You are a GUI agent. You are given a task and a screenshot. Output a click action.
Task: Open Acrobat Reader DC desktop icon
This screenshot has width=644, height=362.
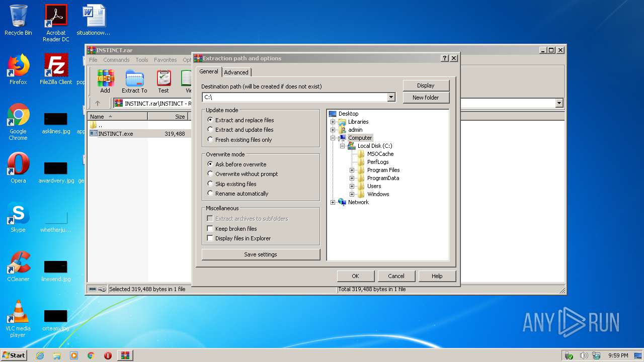56,23
